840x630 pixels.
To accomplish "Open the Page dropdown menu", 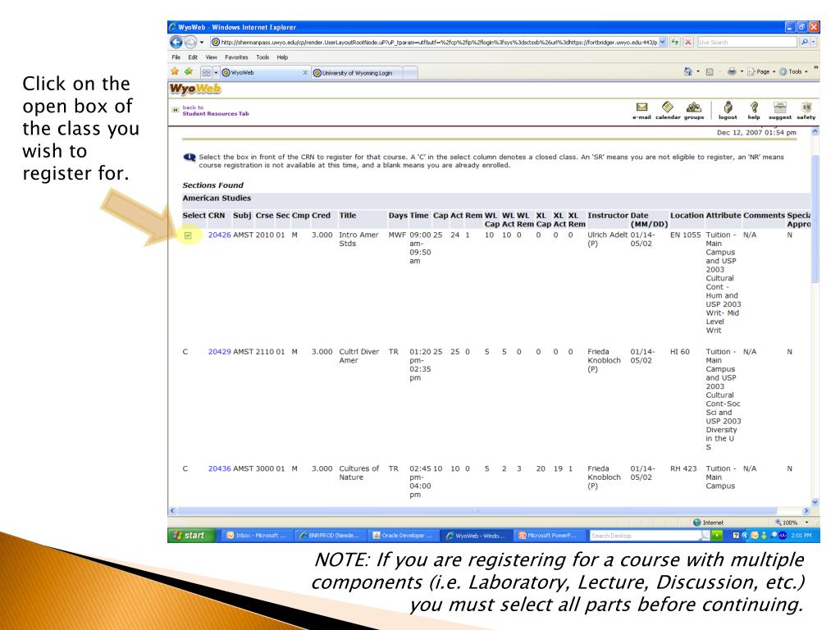I will pyautogui.click(x=762, y=72).
